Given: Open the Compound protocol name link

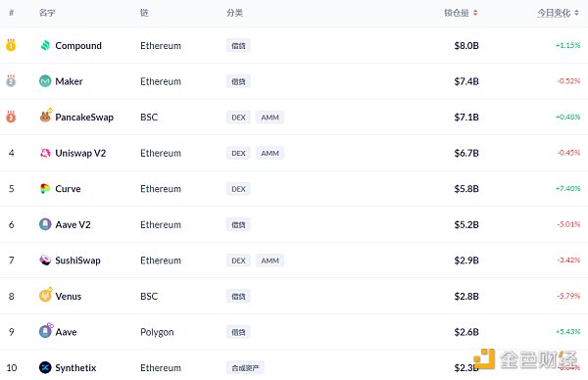Looking at the screenshot, I should tap(78, 46).
